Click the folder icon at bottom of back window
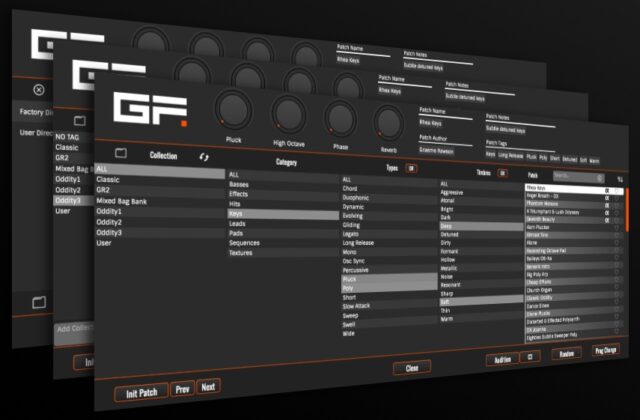Viewport: 640px width, 420px height. [39, 302]
